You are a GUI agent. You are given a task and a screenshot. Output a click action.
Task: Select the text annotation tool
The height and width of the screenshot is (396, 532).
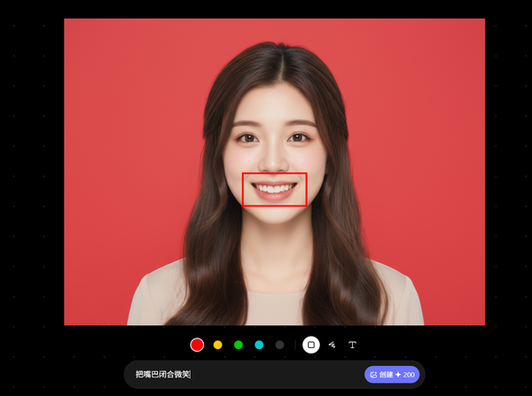click(x=352, y=345)
